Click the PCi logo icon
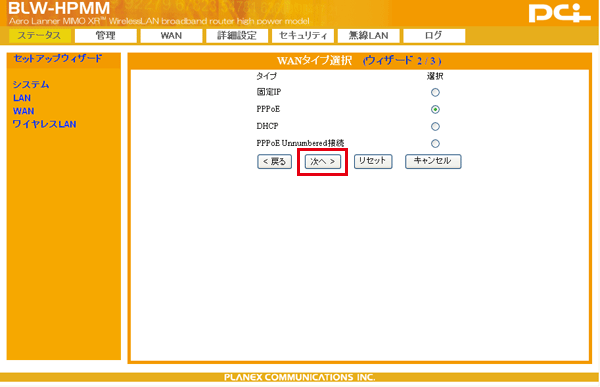 [x=559, y=13]
